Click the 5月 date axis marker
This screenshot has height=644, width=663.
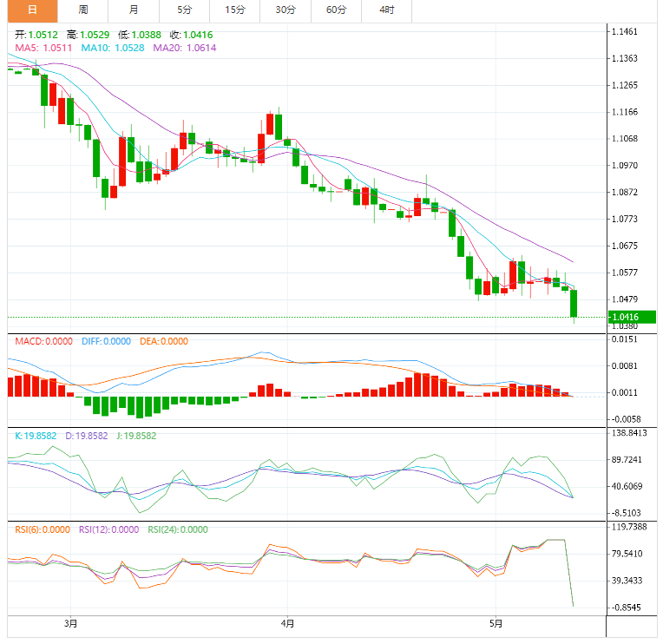(x=496, y=624)
